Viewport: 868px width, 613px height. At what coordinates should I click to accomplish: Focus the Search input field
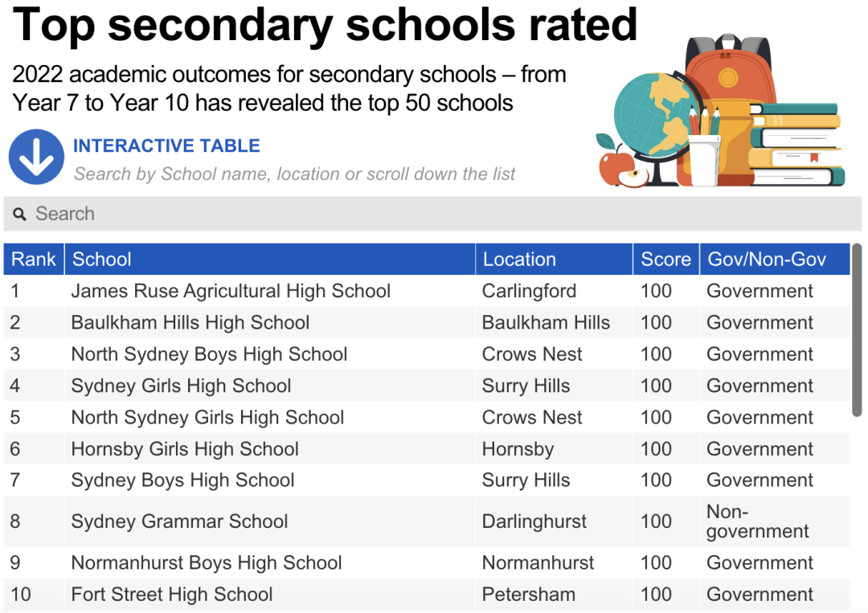pyautogui.click(x=432, y=214)
